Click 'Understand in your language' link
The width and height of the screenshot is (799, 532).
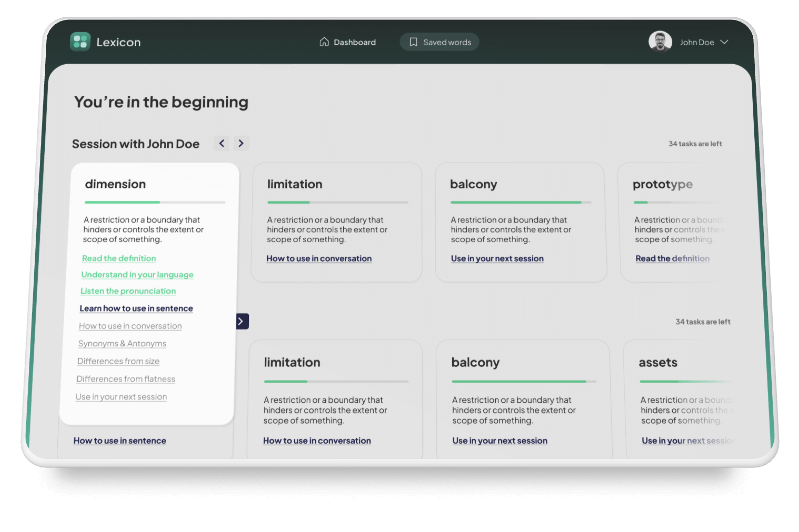[137, 275]
